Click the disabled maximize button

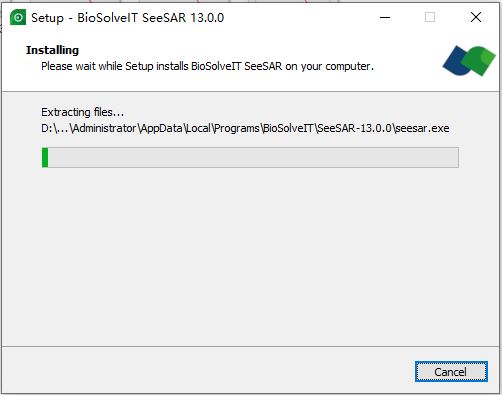(x=430, y=17)
